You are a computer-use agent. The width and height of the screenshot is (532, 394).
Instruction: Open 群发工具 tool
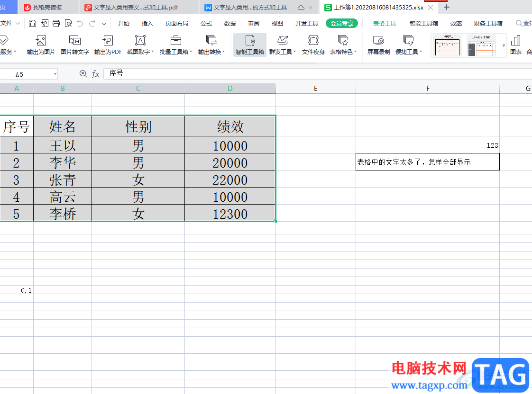pos(282,45)
